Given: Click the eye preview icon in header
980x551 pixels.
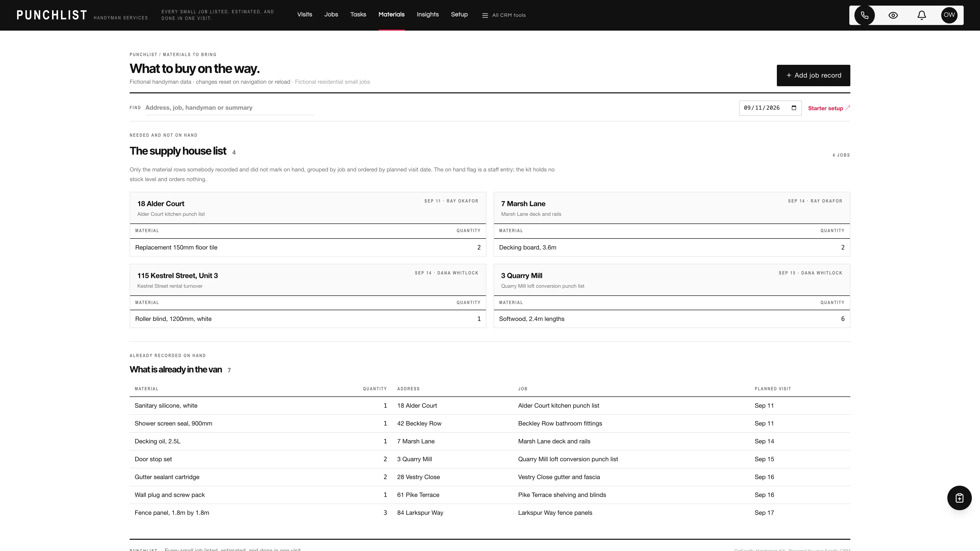Looking at the screenshot, I should click(x=893, y=15).
